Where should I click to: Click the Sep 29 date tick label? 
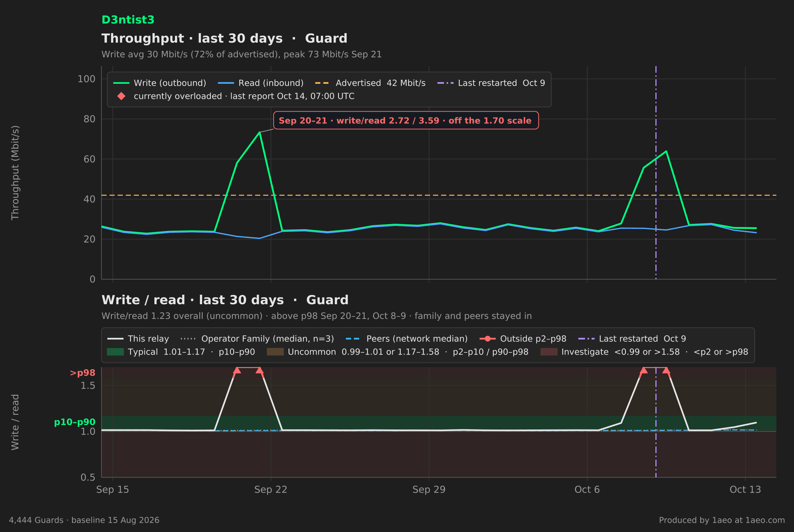pos(429,490)
